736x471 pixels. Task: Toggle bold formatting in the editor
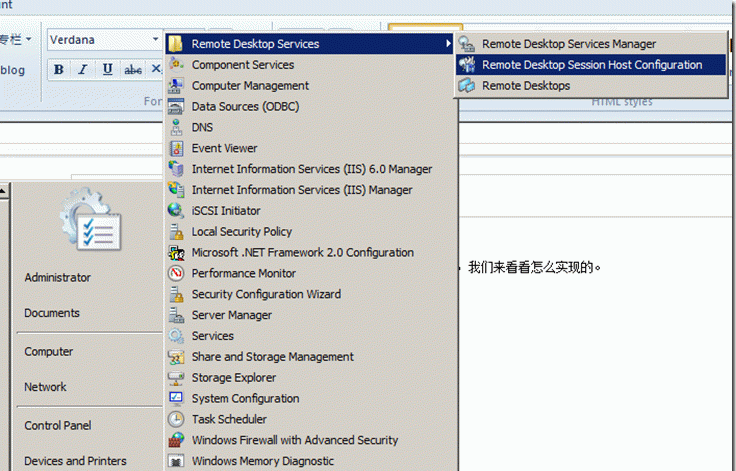point(59,69)
